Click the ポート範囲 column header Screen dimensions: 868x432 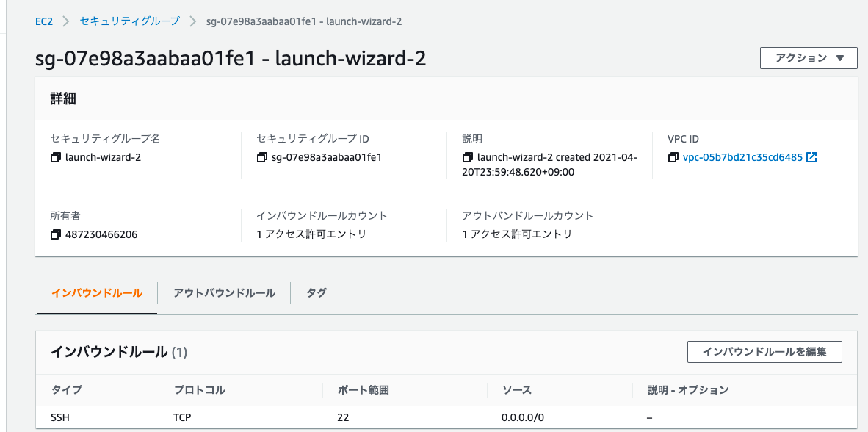tap(364, 390)
